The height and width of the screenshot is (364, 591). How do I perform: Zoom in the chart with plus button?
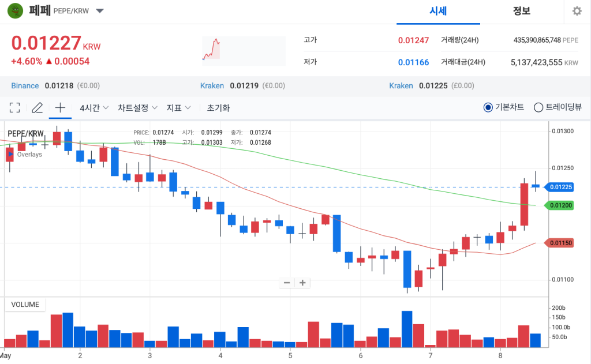[302, 283]
